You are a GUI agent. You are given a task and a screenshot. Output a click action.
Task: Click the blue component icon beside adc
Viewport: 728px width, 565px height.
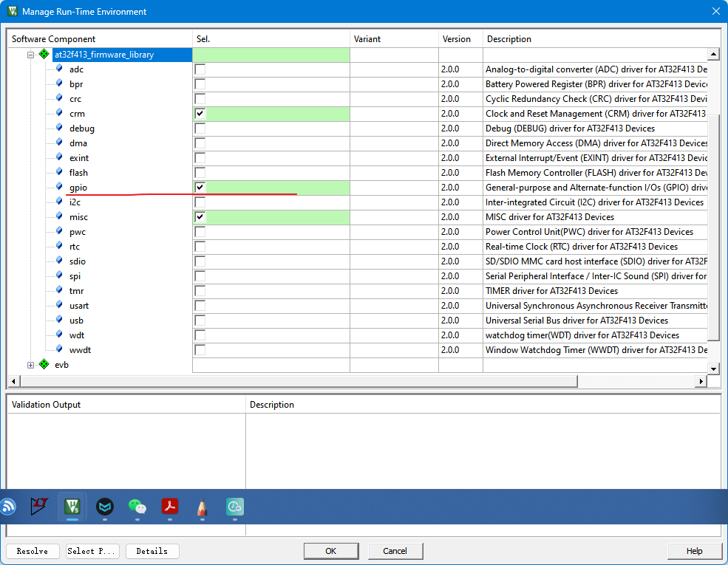[59, 69]
